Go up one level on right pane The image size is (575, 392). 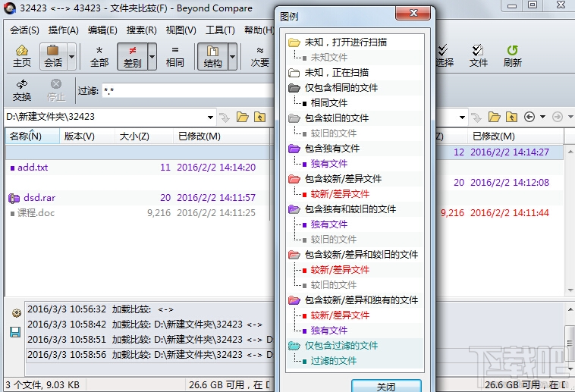[511, 117]
